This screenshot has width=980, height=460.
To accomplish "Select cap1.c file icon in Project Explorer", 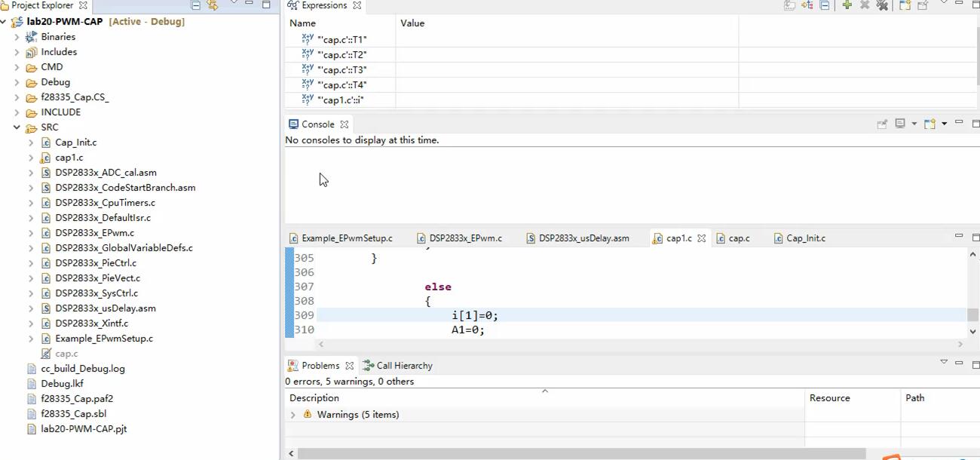I will (46, 158).
